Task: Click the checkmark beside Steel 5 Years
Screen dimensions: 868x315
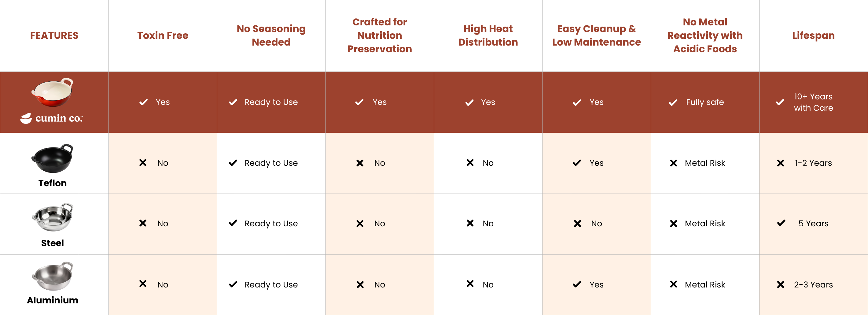Action: (781, 223)
